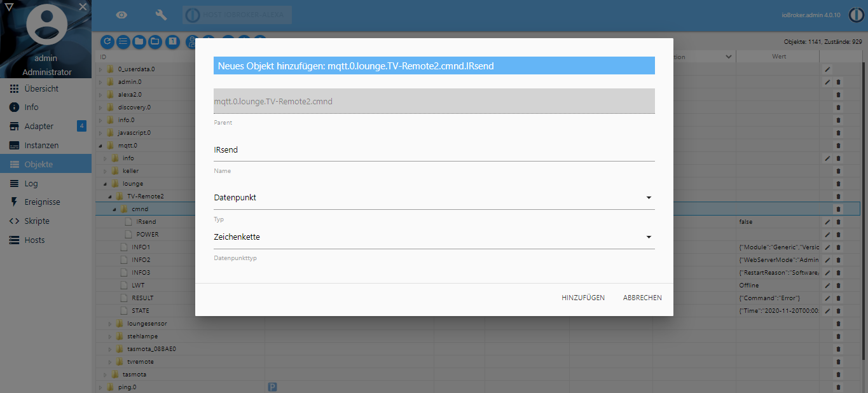
Task: Click the expand all folders icon
Action: tap(155, 42)
